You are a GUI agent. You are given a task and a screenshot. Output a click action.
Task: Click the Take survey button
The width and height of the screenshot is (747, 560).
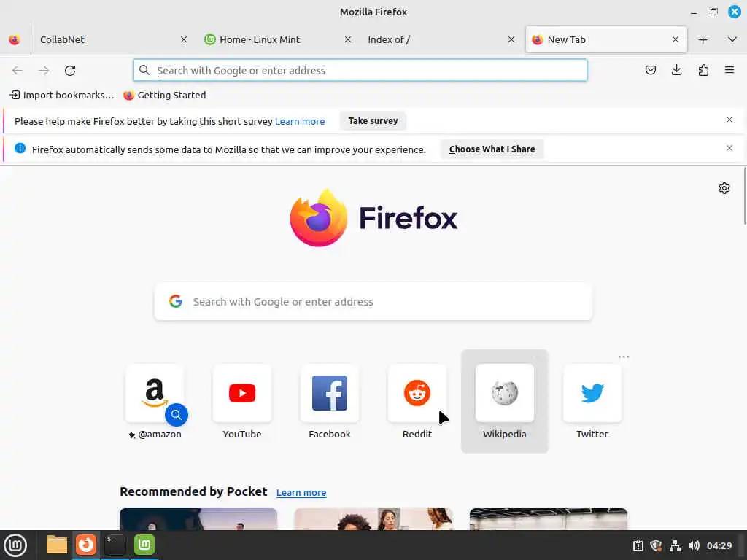point(373,121)
